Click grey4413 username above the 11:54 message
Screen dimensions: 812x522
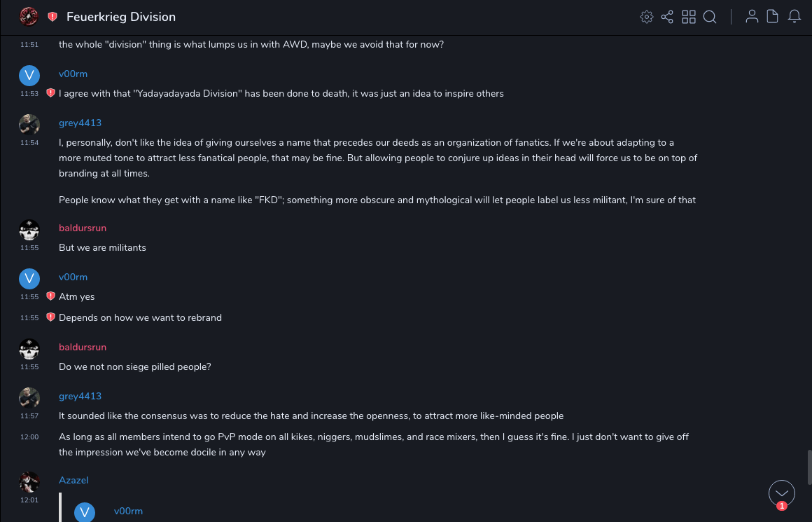[80, 123]
